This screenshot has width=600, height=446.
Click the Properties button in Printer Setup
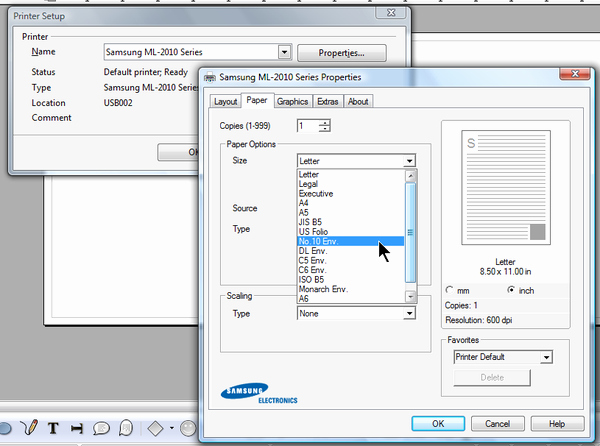coord(342,53)
